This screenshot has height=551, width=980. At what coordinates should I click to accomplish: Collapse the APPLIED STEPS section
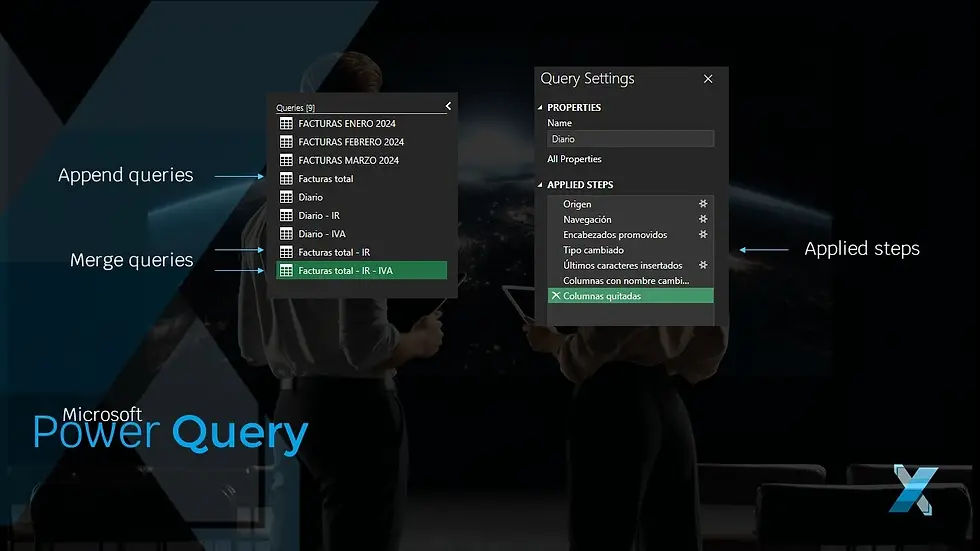[540, 185]
